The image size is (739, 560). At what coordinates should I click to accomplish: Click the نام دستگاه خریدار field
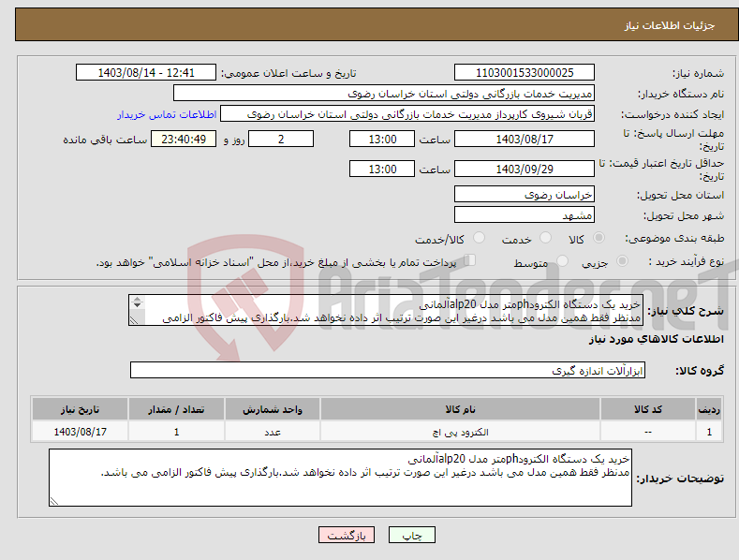point(384,94)
